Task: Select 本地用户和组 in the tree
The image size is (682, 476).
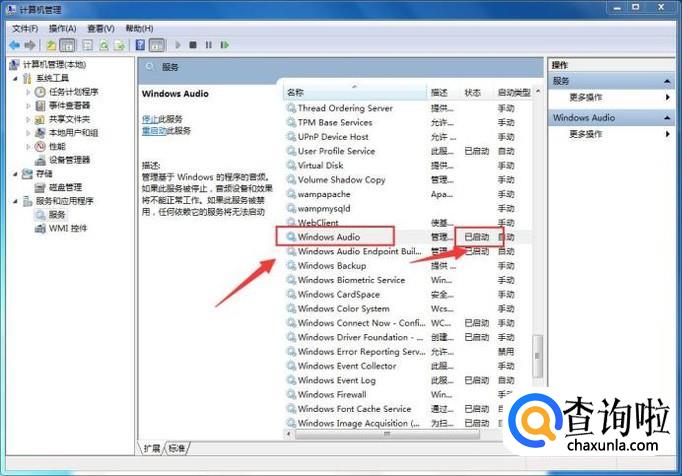Action: [x=74, y=133]
